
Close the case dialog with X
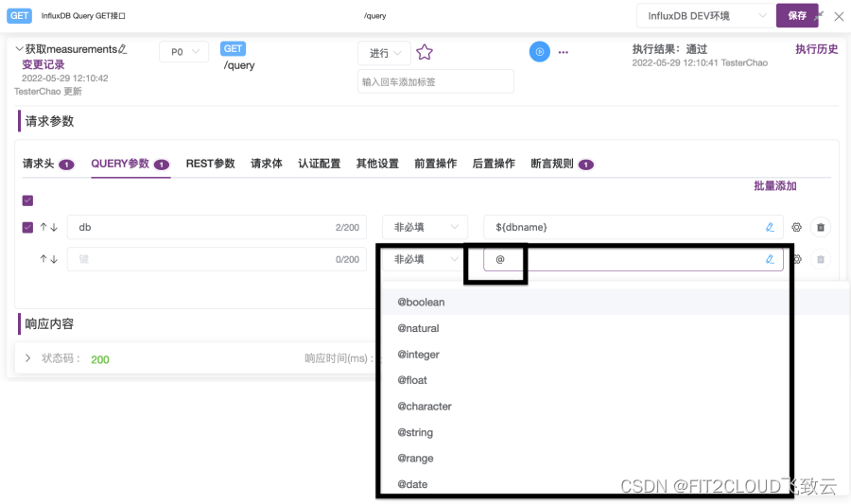point(839,16)
